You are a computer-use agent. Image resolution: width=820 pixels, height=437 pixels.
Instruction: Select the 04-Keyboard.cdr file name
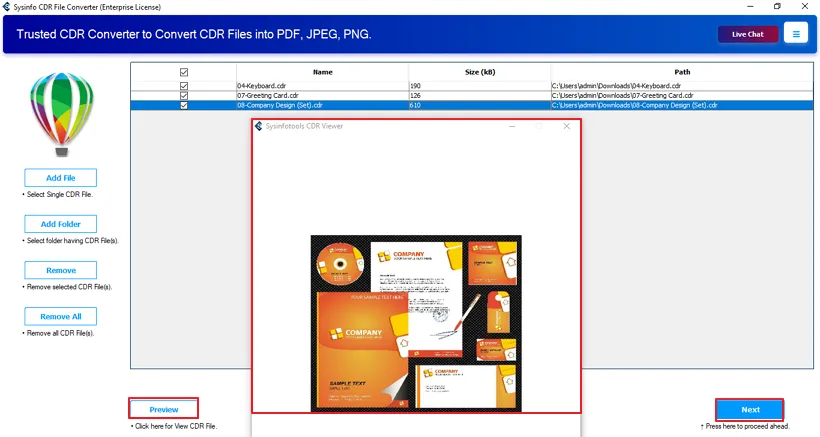point(261,86)
